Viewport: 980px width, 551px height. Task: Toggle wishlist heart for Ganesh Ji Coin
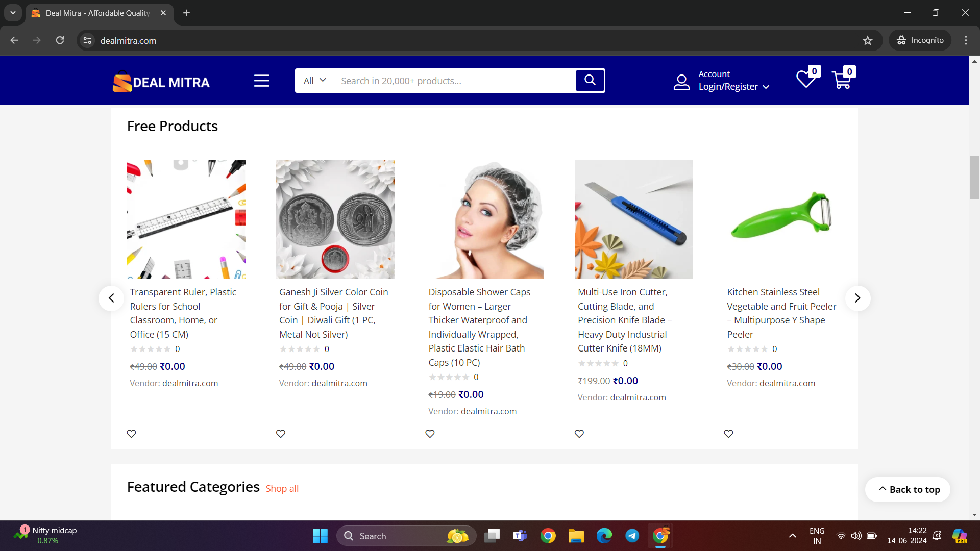(281, 434)
